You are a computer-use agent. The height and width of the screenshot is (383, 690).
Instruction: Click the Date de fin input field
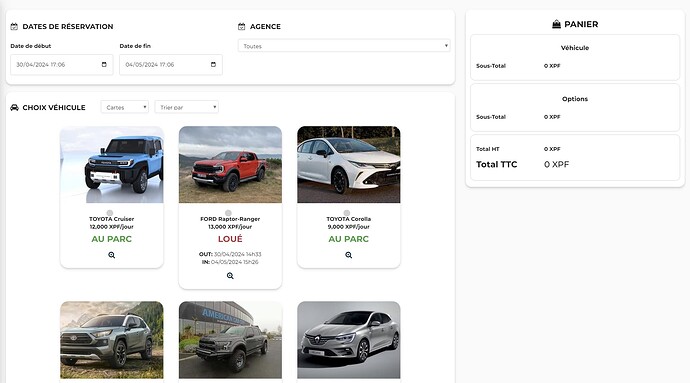171,65
